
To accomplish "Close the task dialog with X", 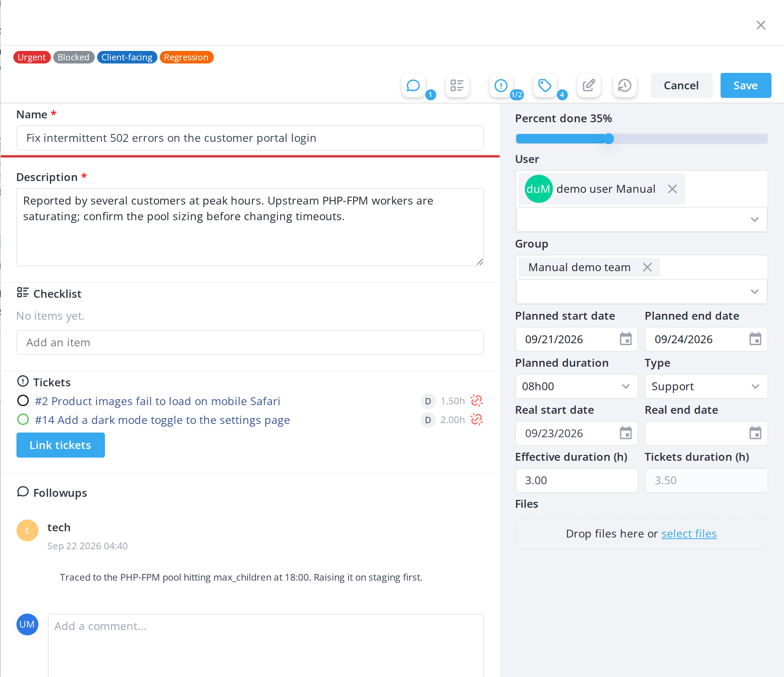I will pyautogui.click(x=761, y=25).
